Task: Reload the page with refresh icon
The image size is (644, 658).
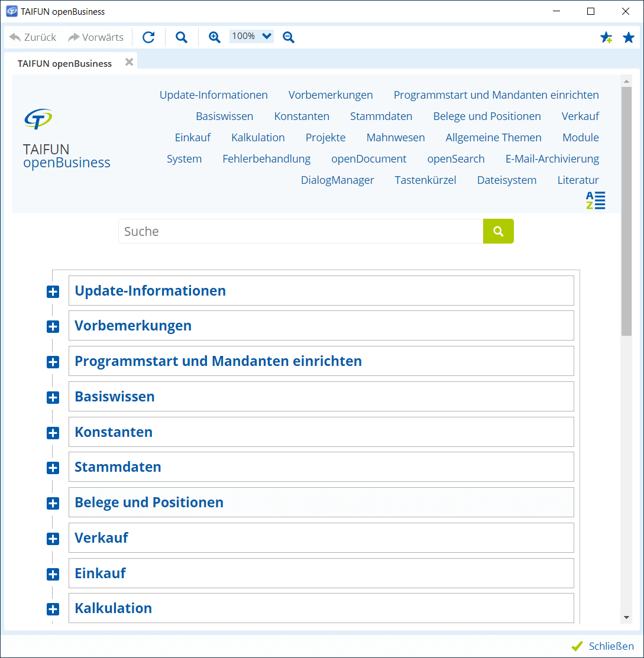Action: coord(148,37)
